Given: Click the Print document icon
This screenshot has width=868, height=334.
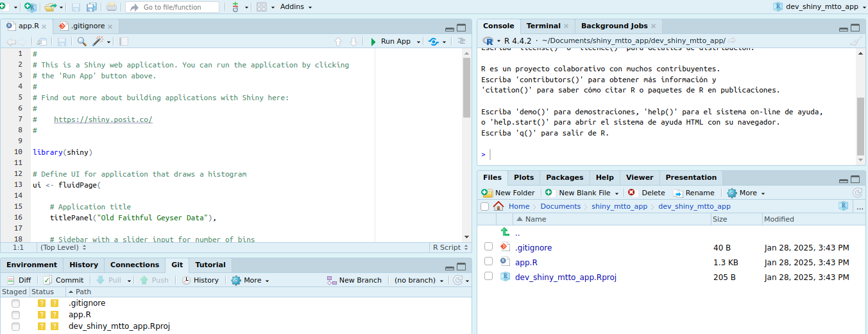Looking at the screenshot, I should pos(112,7).
